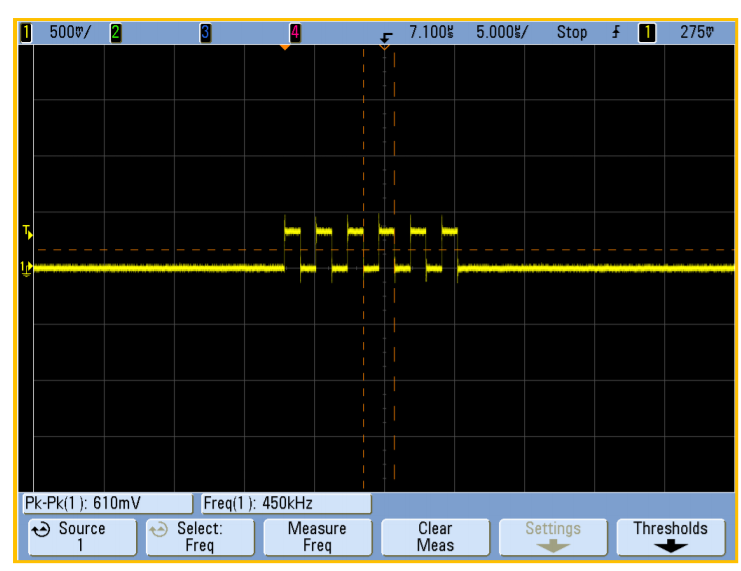Screen dimensions: 741x571
Task: Click channel 1 ground reference marker
Action: (x=27, y=267)
